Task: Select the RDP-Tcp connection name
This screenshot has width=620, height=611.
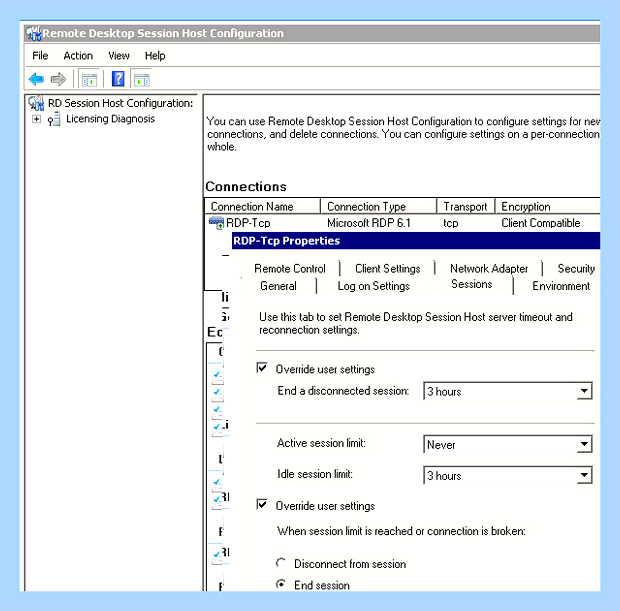Action: point(248,223)
